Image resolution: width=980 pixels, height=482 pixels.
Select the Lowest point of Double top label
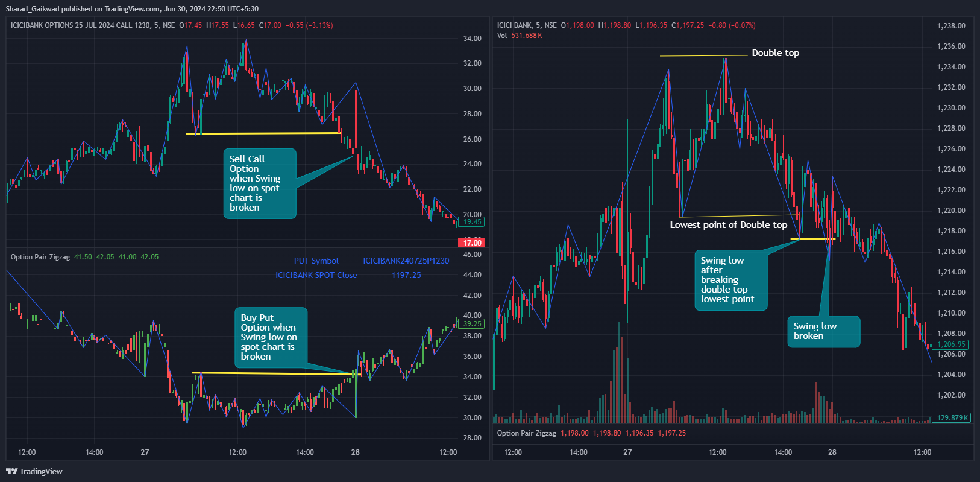(728, 225)
